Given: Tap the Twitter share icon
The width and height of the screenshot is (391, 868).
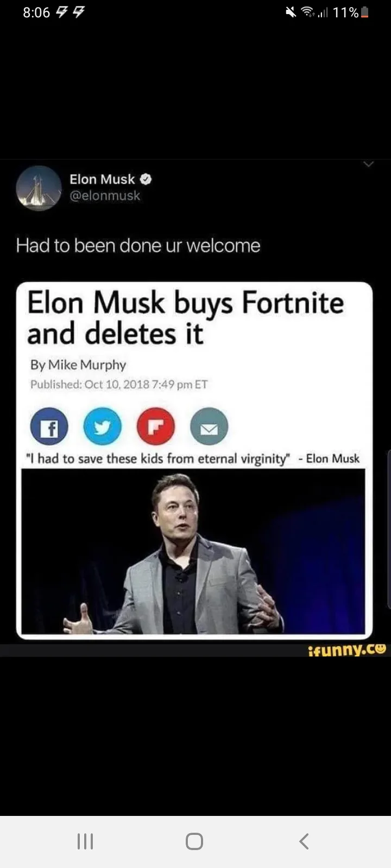Looking at the screenshot, I should 102,426.
